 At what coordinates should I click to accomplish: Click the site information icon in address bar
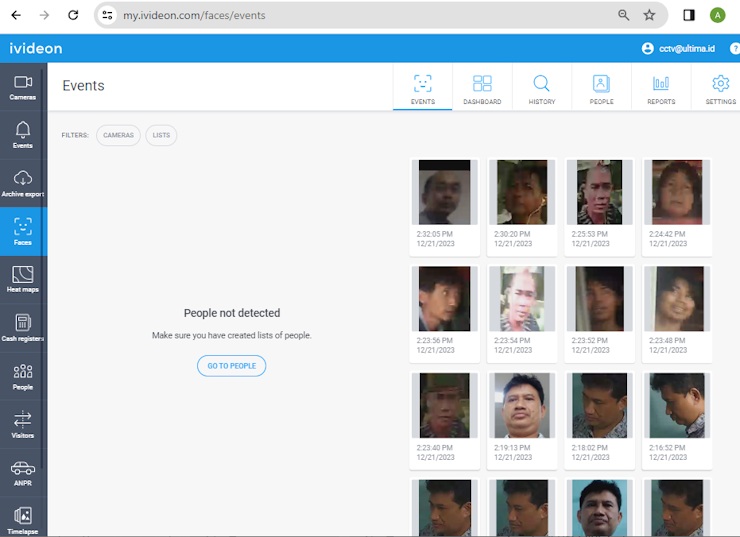(108, 15)
